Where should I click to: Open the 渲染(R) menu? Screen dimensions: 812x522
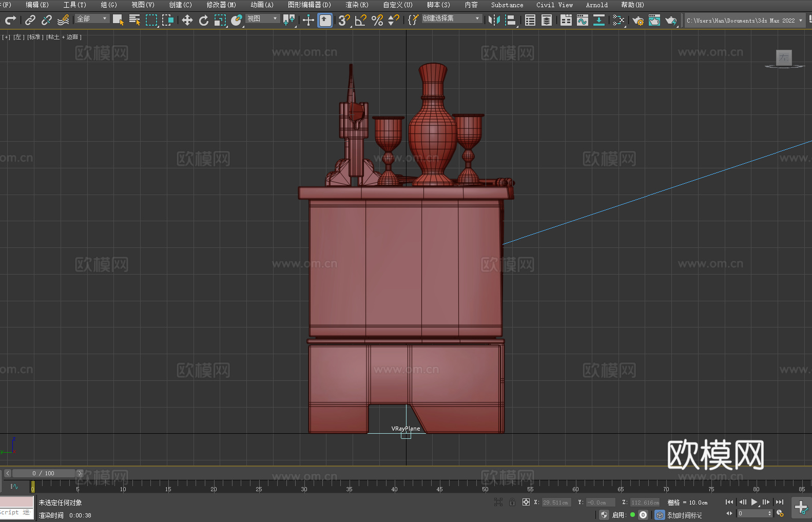point(357,5)
